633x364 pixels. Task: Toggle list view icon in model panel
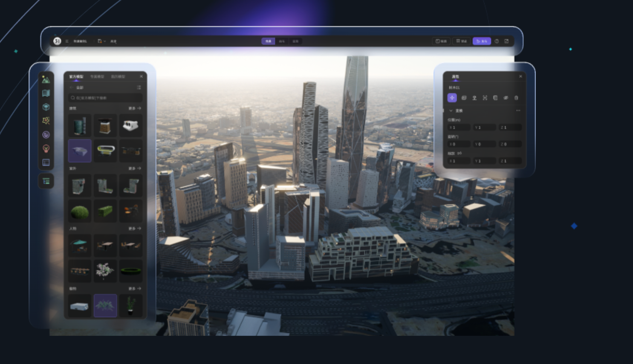coord(139,87)
